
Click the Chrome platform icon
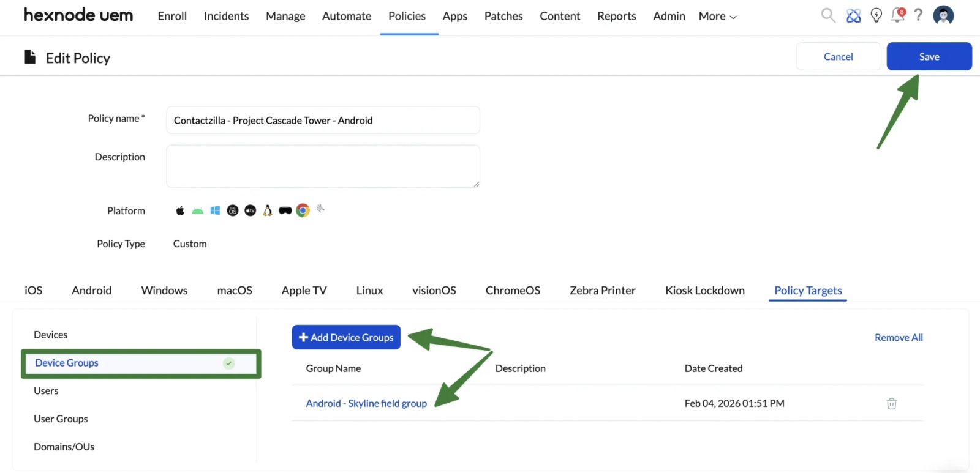(303, 210)
